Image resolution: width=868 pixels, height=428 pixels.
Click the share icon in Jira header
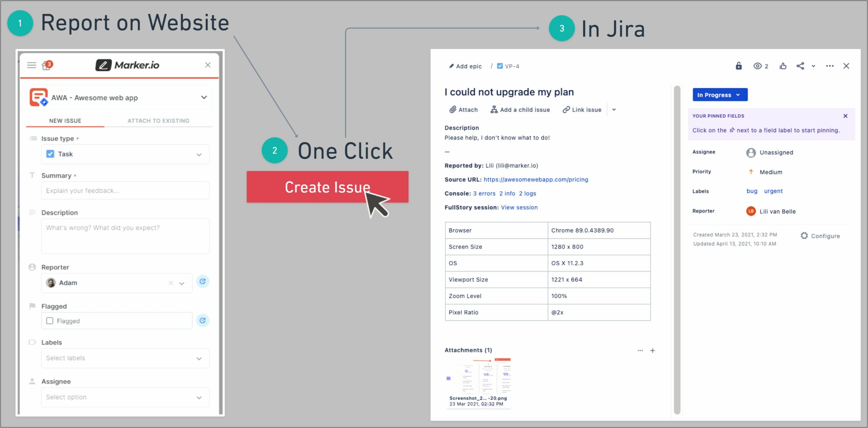click(800, 66)
